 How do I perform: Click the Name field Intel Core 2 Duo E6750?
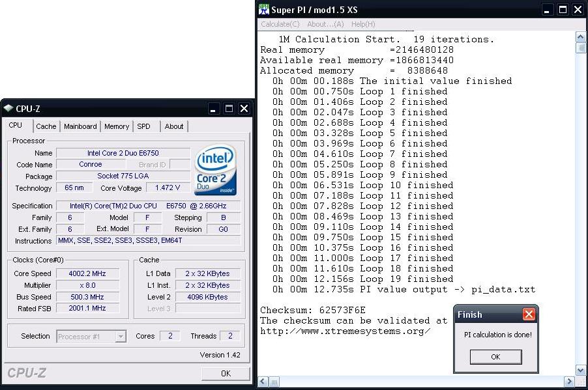tap(123, 153)
